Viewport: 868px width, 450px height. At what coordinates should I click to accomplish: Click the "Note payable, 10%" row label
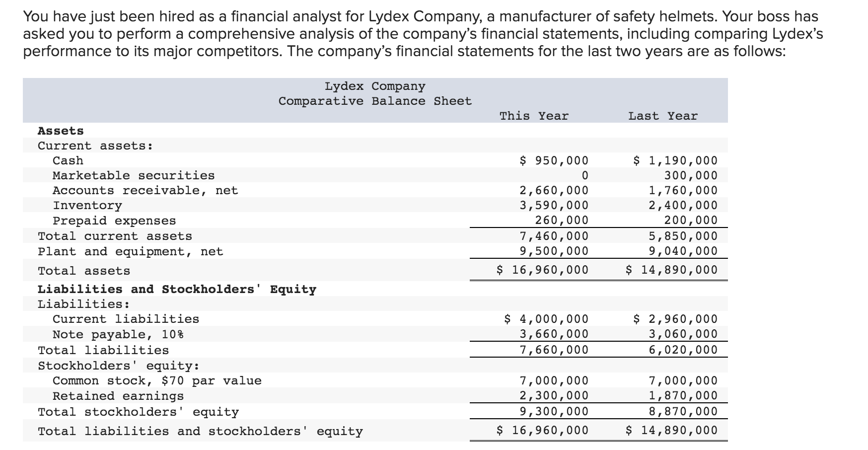point(118,335)
